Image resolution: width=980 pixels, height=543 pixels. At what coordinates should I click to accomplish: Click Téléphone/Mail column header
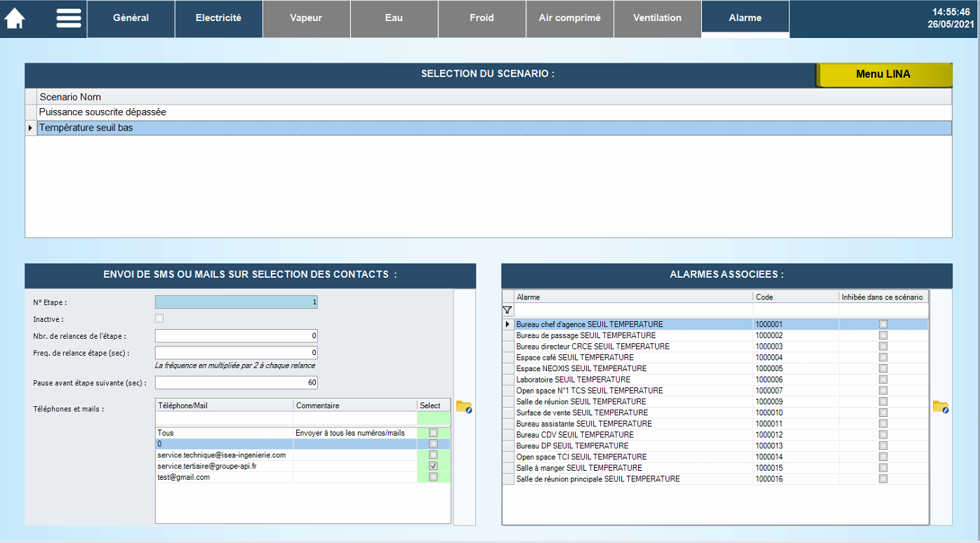pos(224,405)
